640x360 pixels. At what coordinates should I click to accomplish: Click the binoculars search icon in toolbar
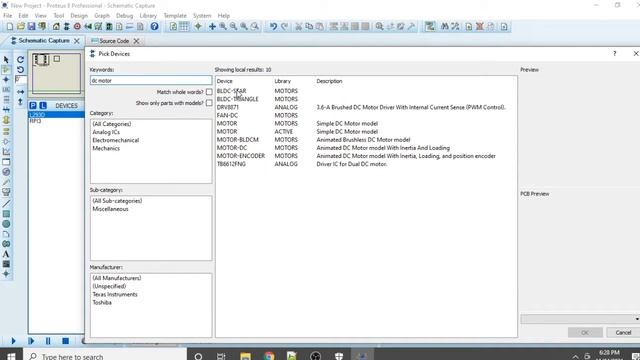pos(445,27)
